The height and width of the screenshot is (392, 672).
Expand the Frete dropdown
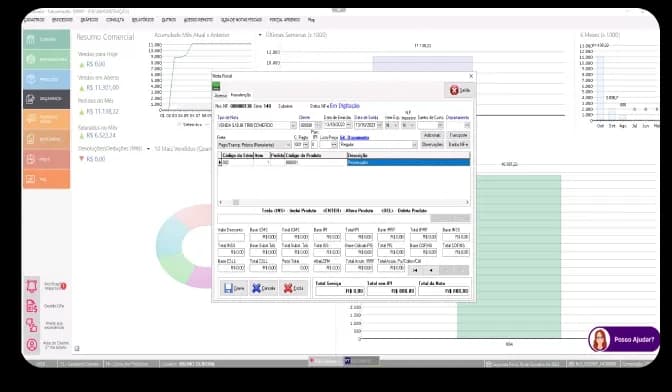click(x=288, y=145)
